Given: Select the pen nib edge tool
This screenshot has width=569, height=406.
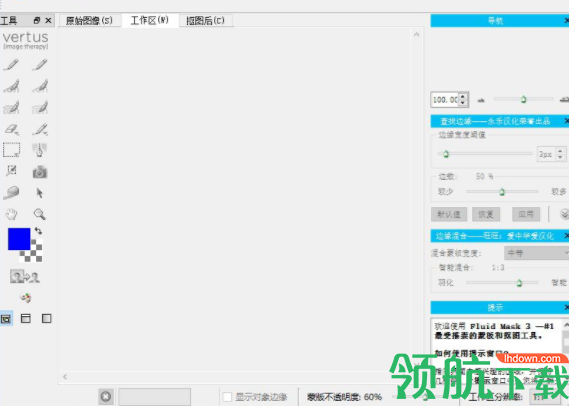Looking at the screenshot, I should coord(40,150).
